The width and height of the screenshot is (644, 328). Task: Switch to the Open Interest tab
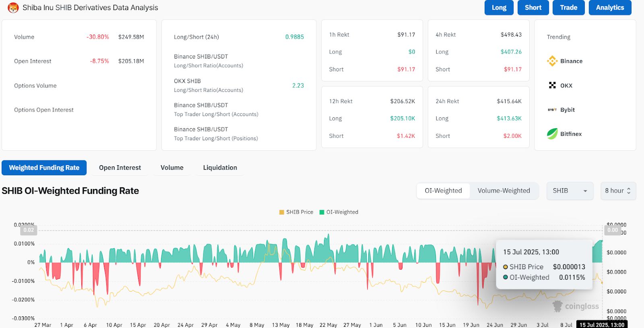pos(120,168)
